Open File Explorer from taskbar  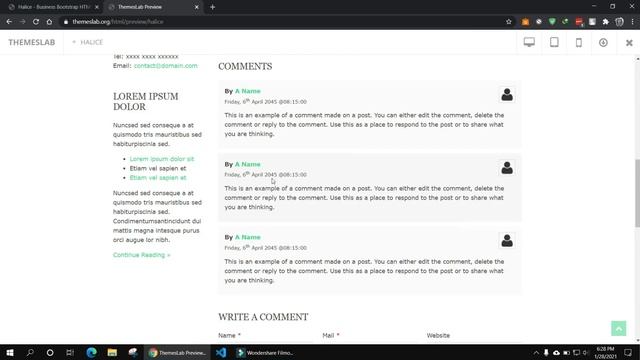pos(112,353)
